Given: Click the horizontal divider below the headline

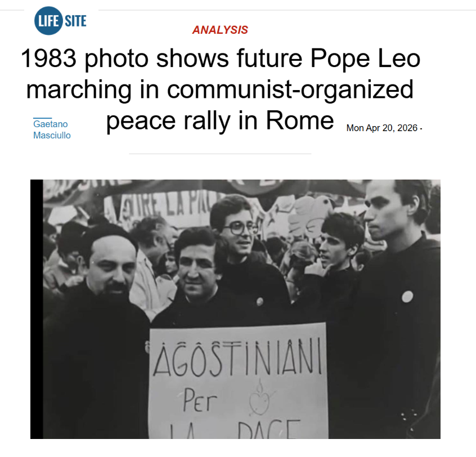Looking at the screenshot, I should (x=220, y=154).
